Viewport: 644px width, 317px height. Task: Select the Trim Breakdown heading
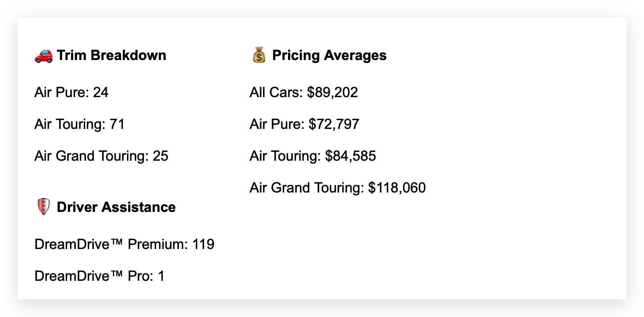[x=112, y=56]
